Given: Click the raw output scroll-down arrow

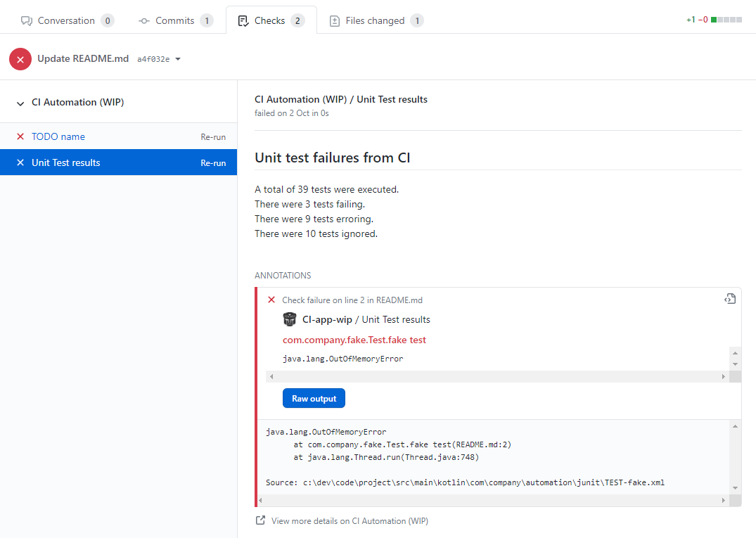Looking at the screenshot, I should coord(736,488).
